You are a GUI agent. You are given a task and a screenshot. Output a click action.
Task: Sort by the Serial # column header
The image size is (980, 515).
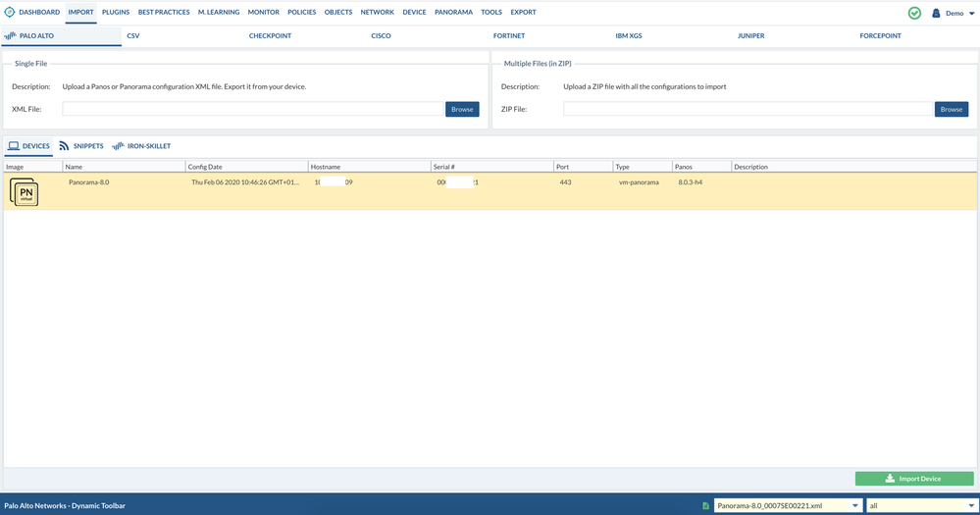(x=491, y=167)
